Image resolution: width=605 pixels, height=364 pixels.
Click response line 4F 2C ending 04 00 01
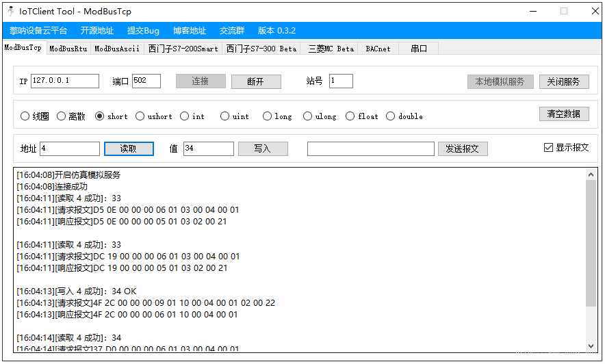[127, 314]
